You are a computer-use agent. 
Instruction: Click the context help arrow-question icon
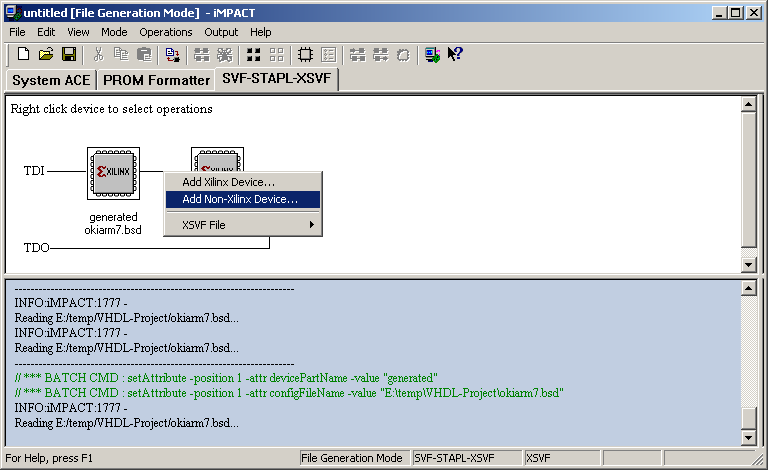[455, 54]
